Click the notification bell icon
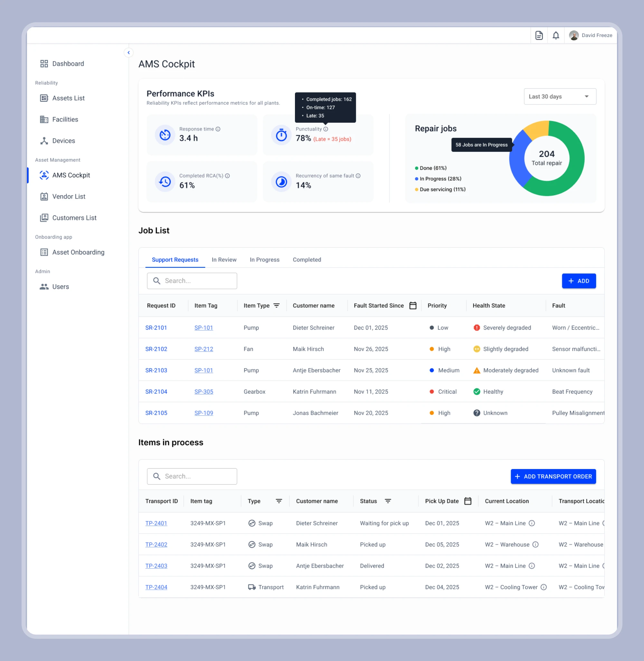 click(x=556, y=35)
